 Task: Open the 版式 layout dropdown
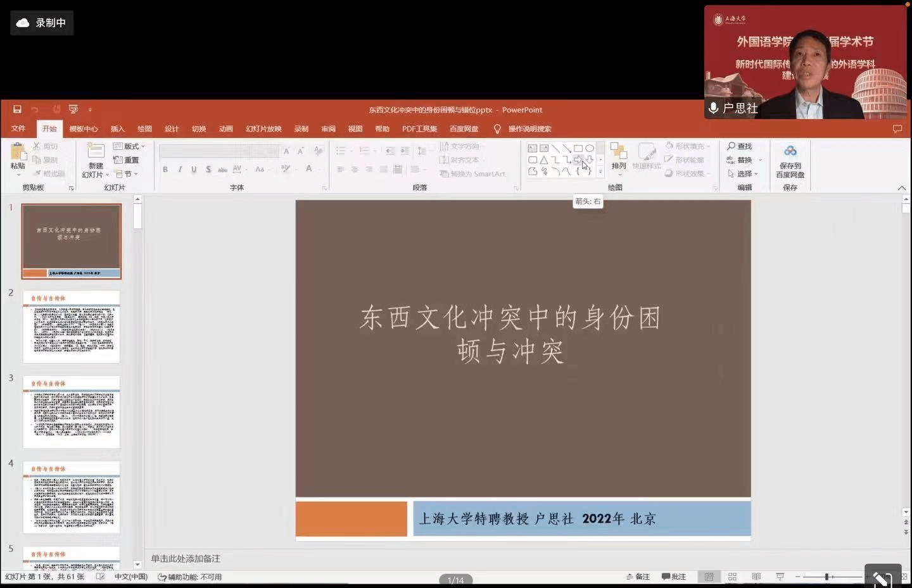click(x=129, y=146)
